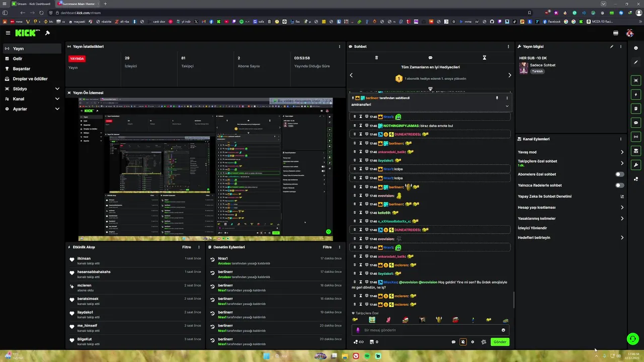The height and width of the screenshot is (362, 644).
Task: Open Kanal Eylemleri three-dot menu
Action: pyautogui.click(x=621, y=139)
